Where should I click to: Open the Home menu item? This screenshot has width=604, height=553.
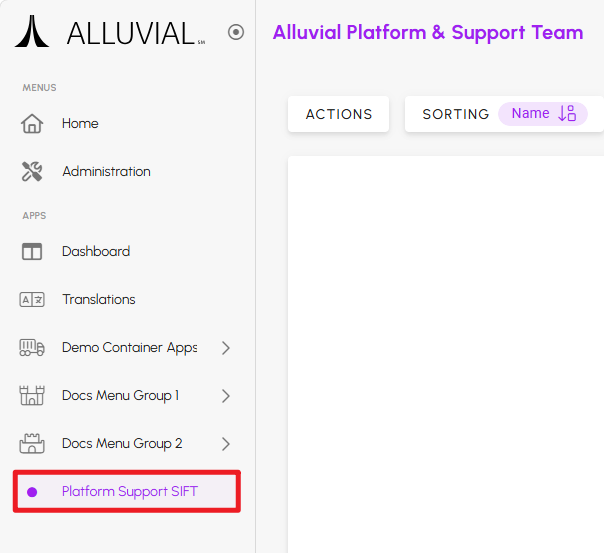[80, 124]
